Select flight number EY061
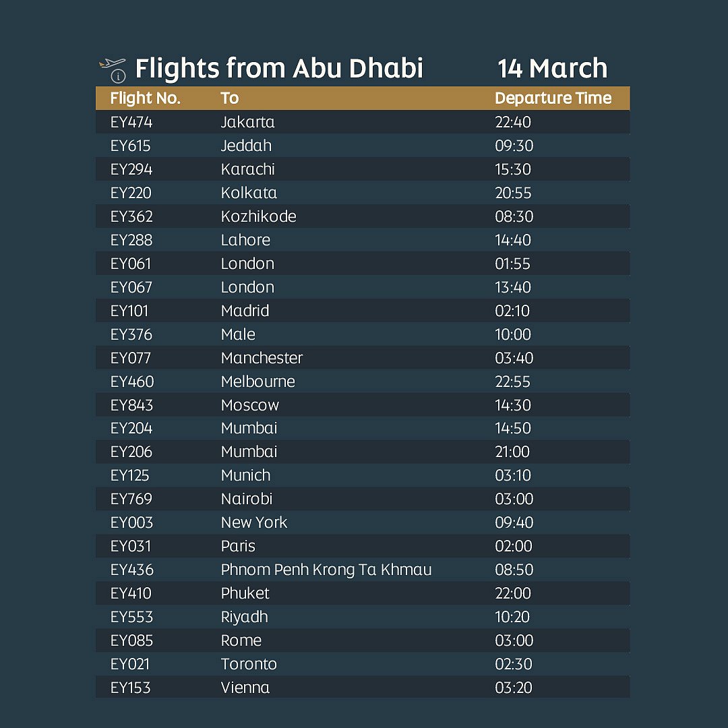The image size is (728, 728). (x=131, y=264)
